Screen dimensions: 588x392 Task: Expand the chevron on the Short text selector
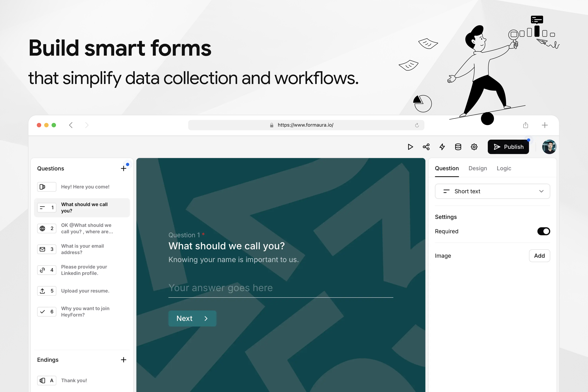(x=541, y=191)
